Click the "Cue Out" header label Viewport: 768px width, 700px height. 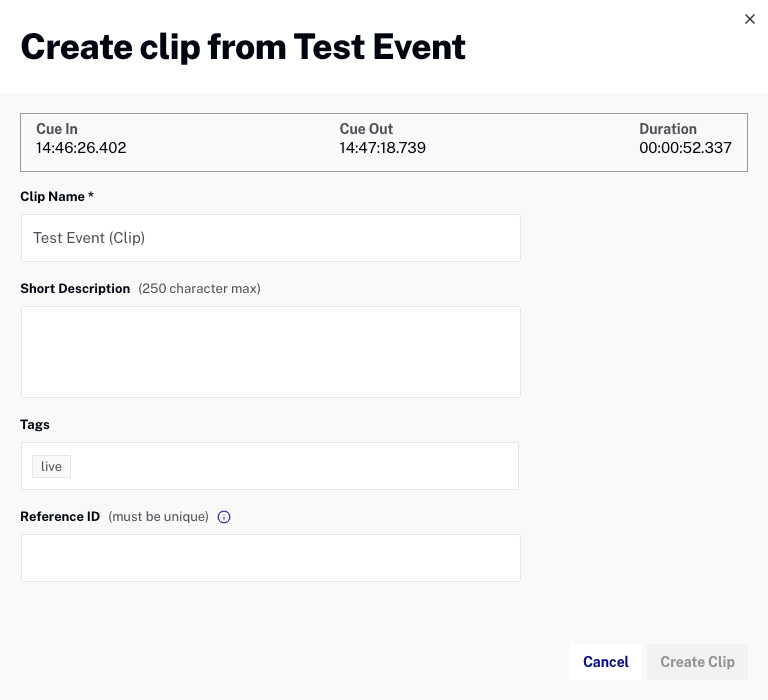(x=366, y=129)
